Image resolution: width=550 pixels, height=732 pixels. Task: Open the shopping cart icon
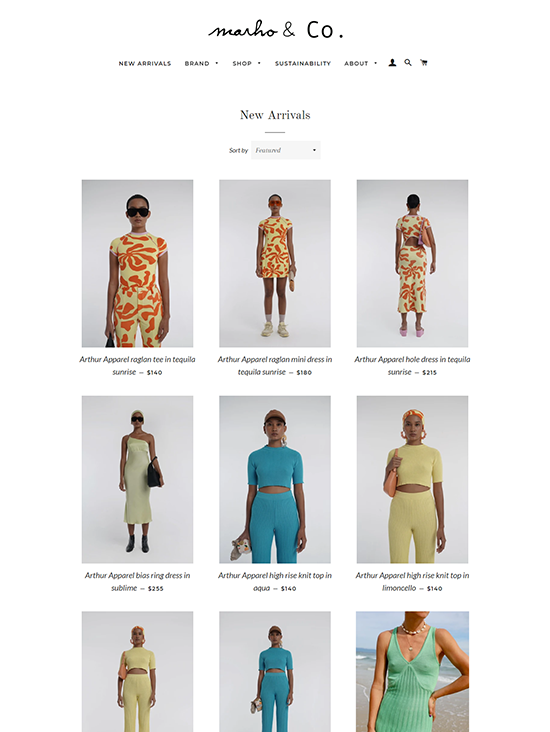[424, 63]
